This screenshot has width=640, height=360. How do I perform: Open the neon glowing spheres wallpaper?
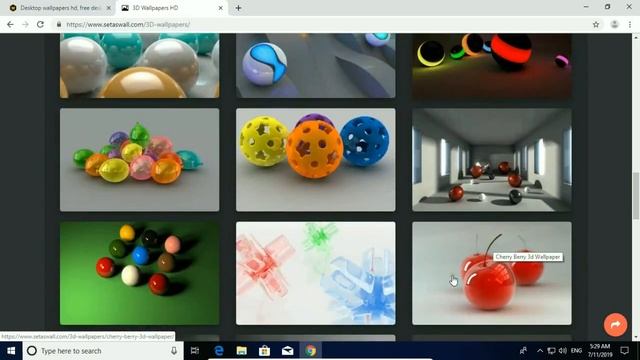pos(491,66)
